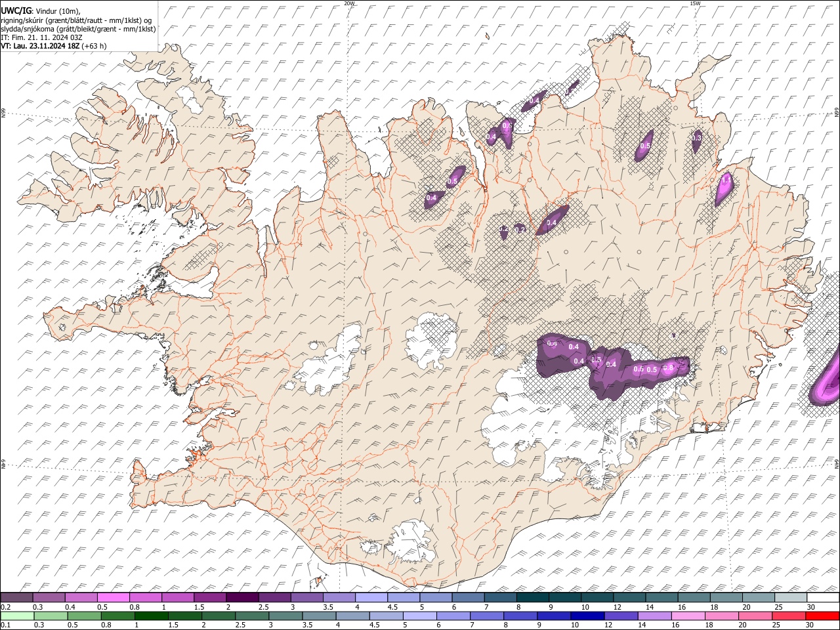
Task: Click the 'rigning/skúrir' legend description line
Action: tap(77, 20)
